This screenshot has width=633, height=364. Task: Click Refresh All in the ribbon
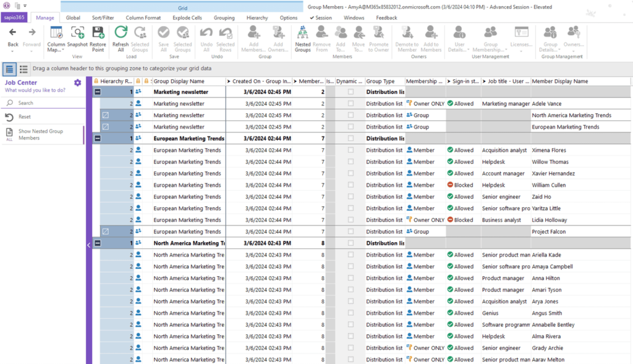click(121, 39)
